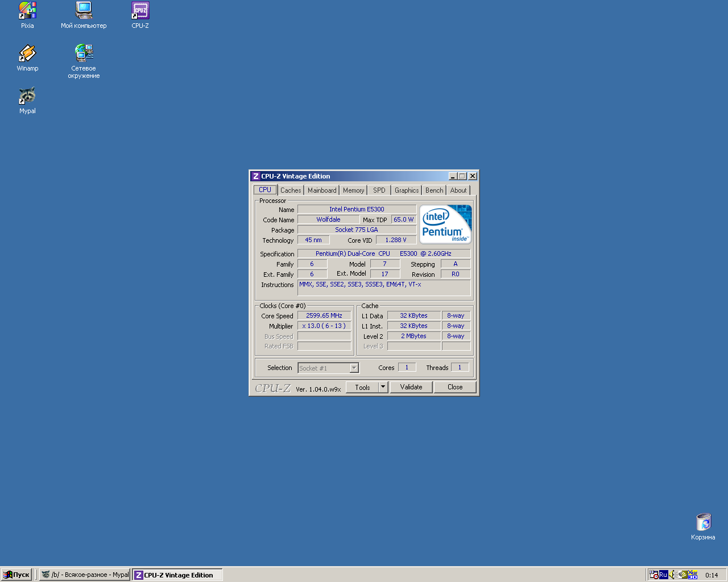Click the Validate button

pos(411,387)
